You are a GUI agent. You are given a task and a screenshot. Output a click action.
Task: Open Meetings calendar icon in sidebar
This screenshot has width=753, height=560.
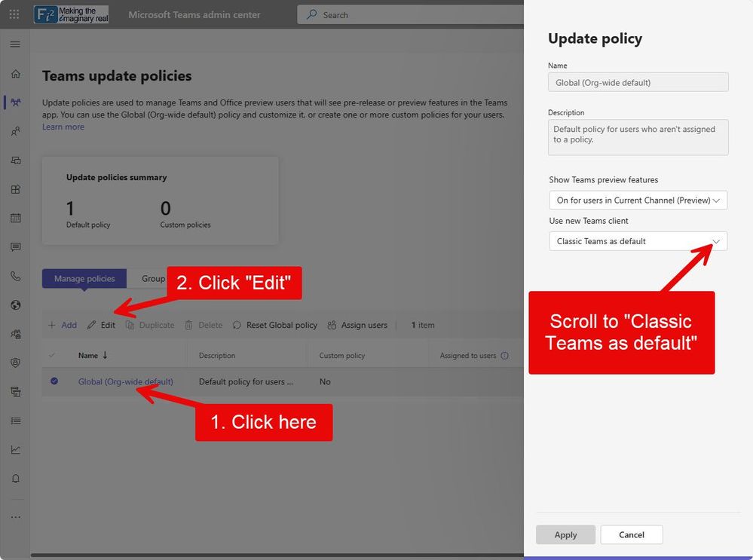point(15,218)
